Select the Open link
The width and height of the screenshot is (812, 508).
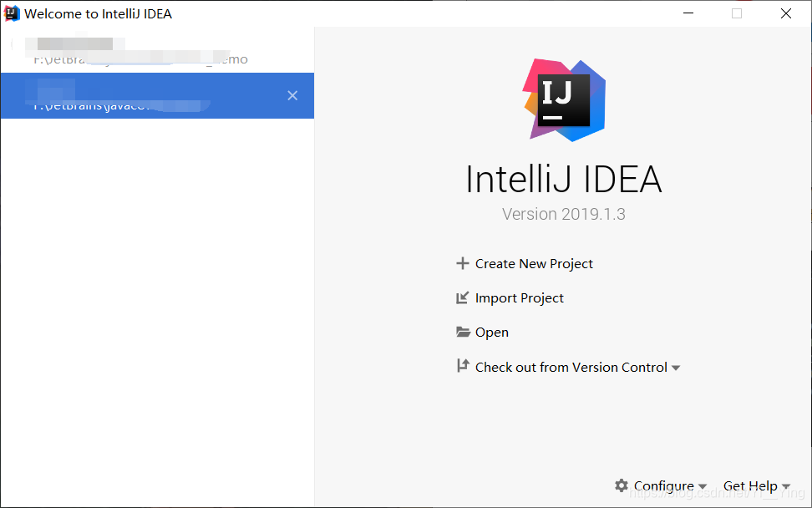492,333
